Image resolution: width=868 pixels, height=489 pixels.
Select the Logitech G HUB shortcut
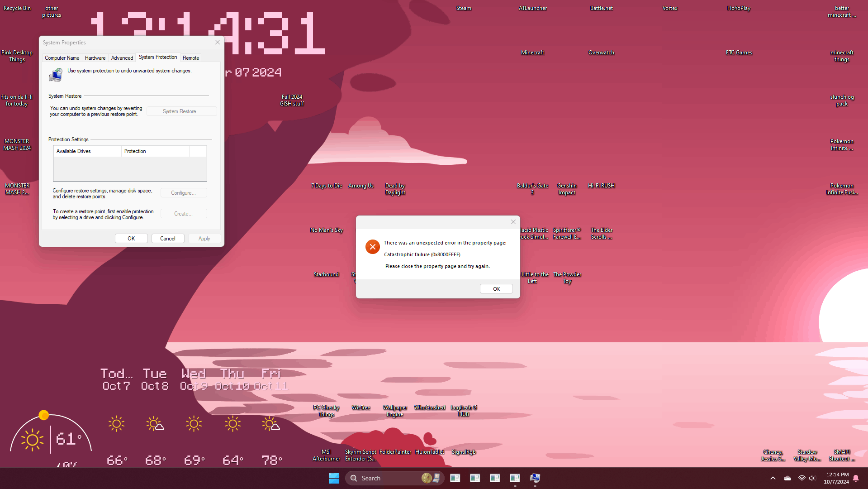click(464, 411)
